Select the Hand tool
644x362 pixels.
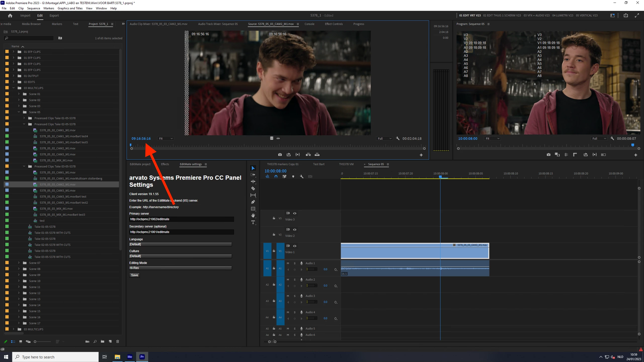253,215
